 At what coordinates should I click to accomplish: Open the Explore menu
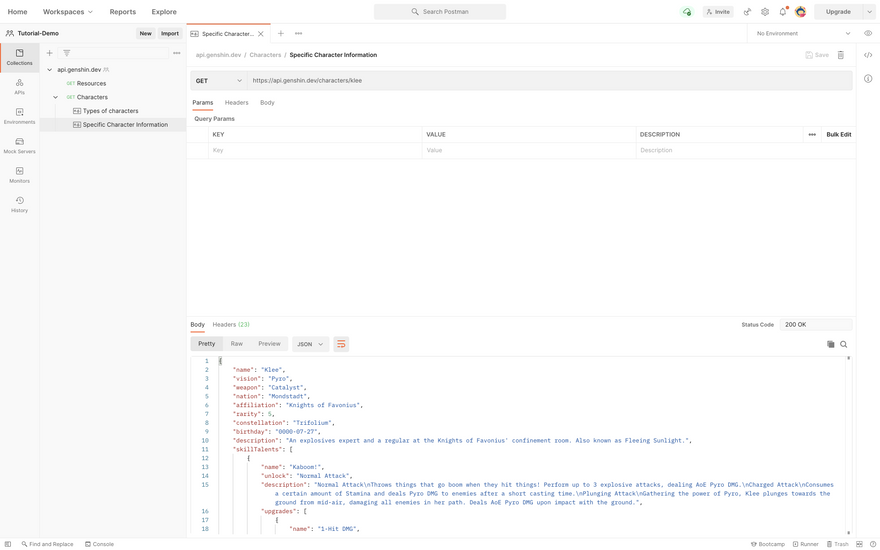click(164, 12)
